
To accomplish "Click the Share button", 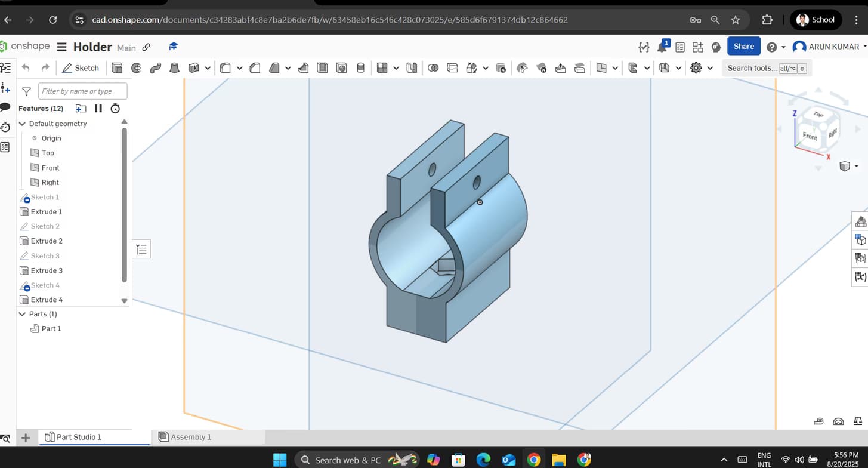I will tap(743, 46).
